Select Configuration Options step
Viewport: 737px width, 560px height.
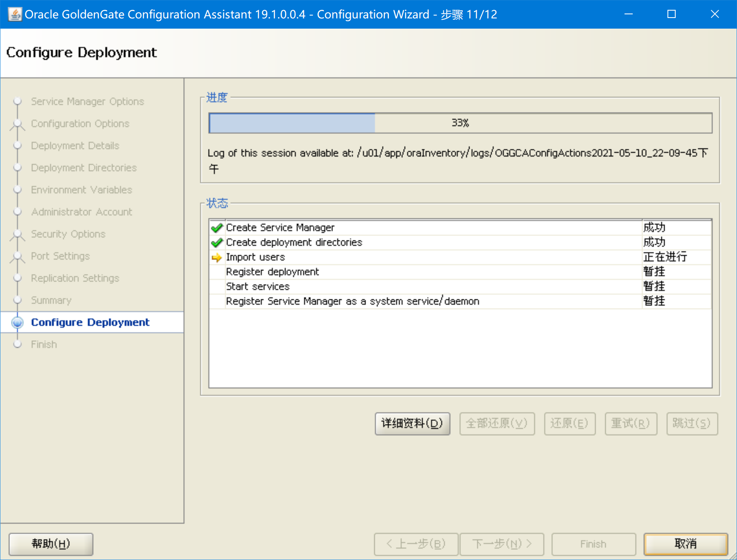[x=80, y=124]
